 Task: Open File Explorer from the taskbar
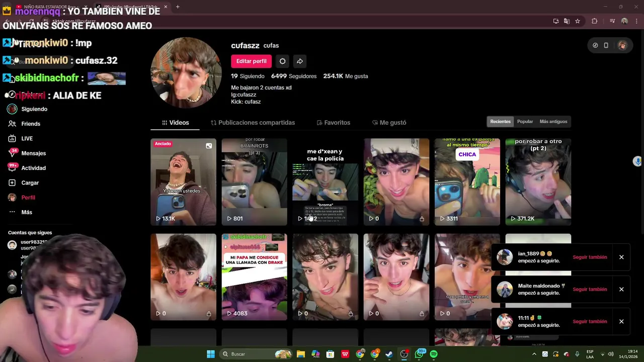pos(301,354)
